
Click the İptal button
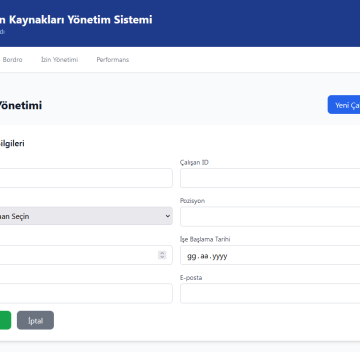tap(35, 321)
